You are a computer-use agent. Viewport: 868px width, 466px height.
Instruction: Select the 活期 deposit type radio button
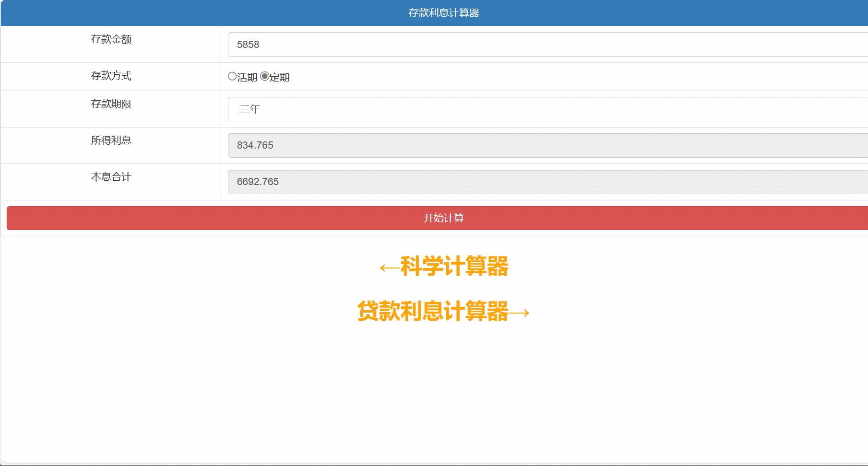pos(232,76)
